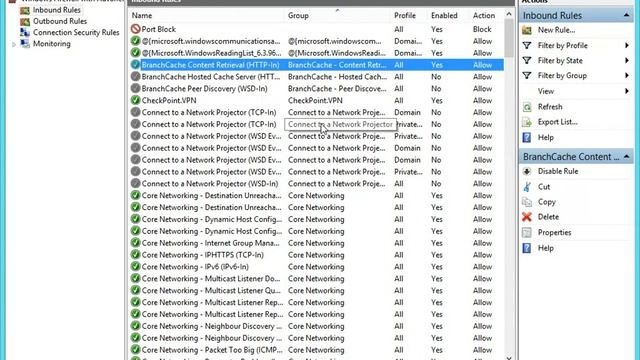Click the grey icon of BranchCache Peer Discovery
Image resolution: width=640 pixels, height=360 pixels.
point(136,88)
